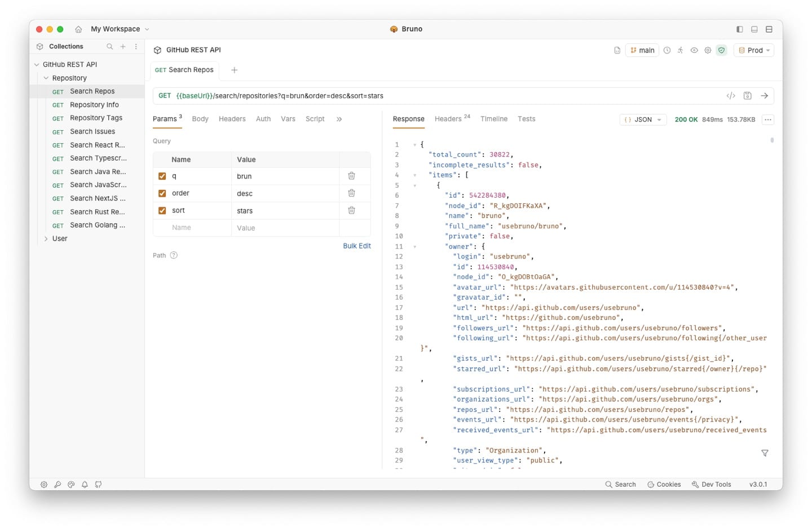
Task: Open the collection runner icon
Action: point(681,50)
